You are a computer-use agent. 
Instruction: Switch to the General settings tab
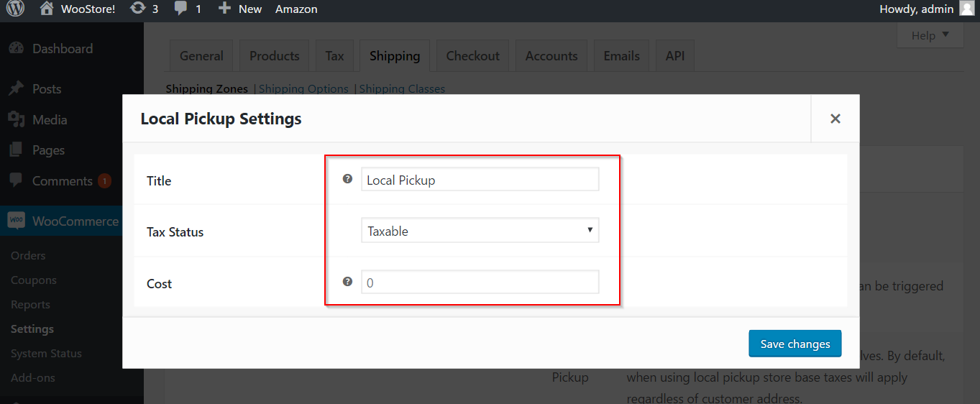click(x=201, y=56)
